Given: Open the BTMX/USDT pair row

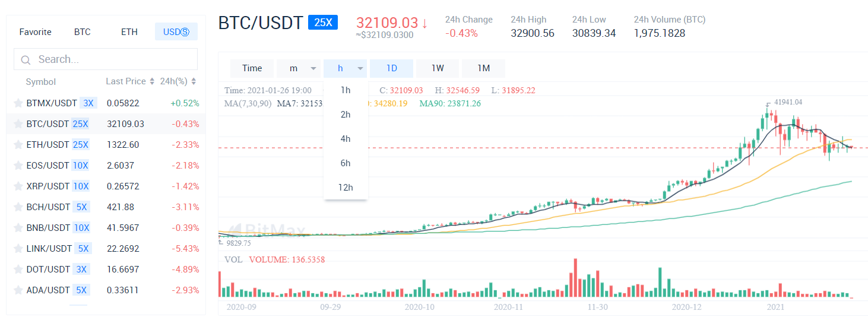Looking at the screenshot, I should [x=106, y=103].
